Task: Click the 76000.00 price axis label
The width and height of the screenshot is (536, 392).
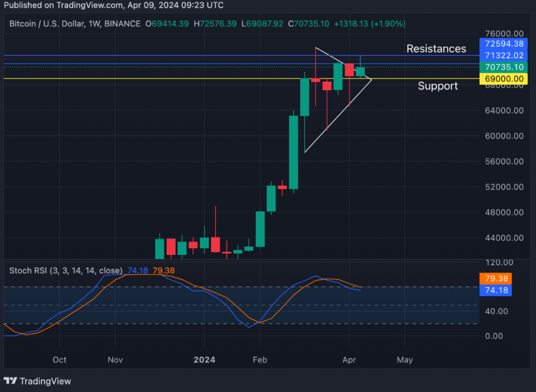Action: point(504,33)
